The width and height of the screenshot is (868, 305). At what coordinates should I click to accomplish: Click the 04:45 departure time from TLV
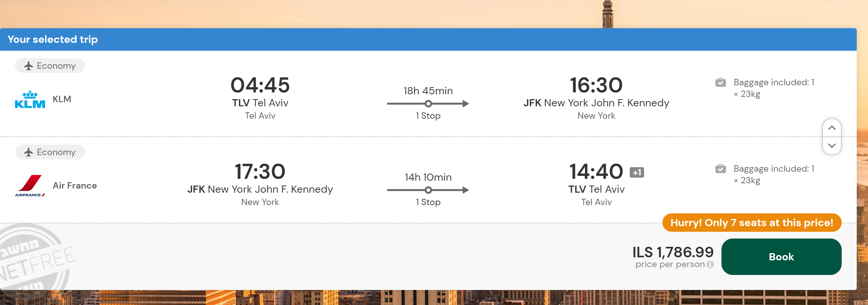point(260,85)
